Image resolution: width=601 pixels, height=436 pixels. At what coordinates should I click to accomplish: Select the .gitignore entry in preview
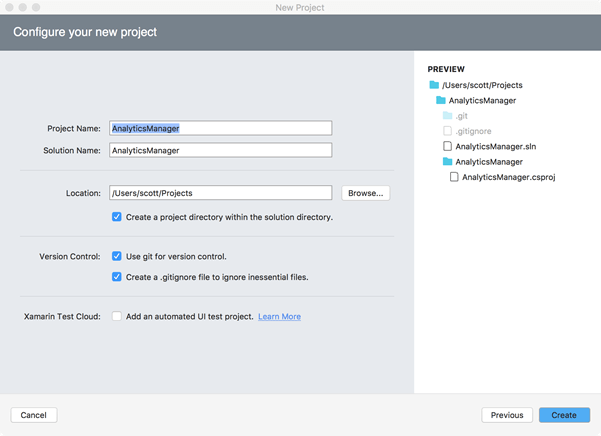point(473,131)
